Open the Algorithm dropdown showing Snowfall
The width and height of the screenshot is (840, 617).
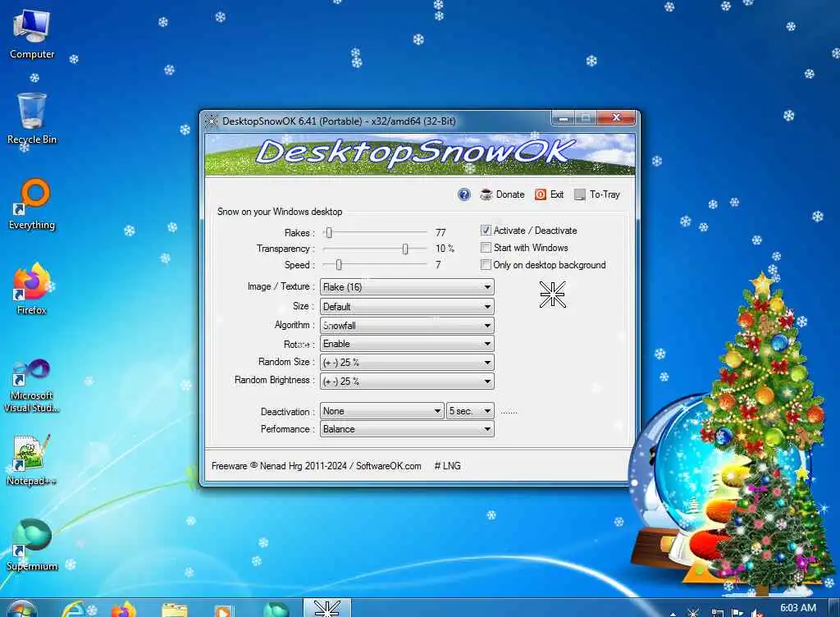pos(407,325)
